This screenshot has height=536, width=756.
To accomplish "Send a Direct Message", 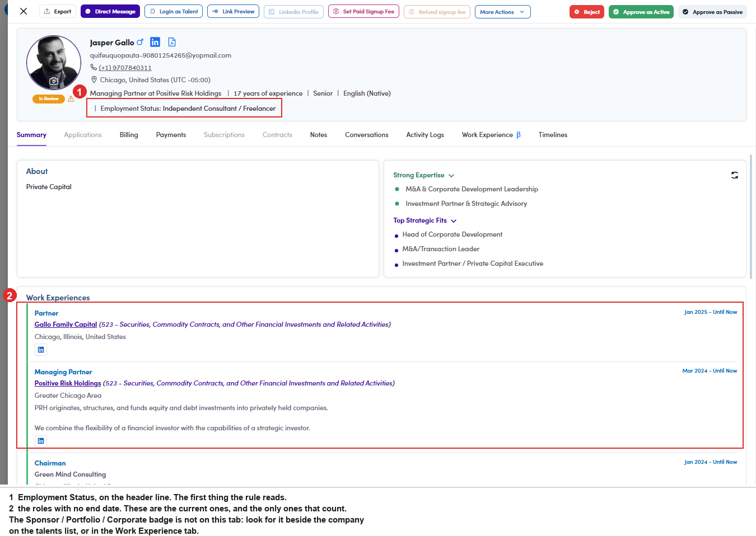I will tap(110, 11).
